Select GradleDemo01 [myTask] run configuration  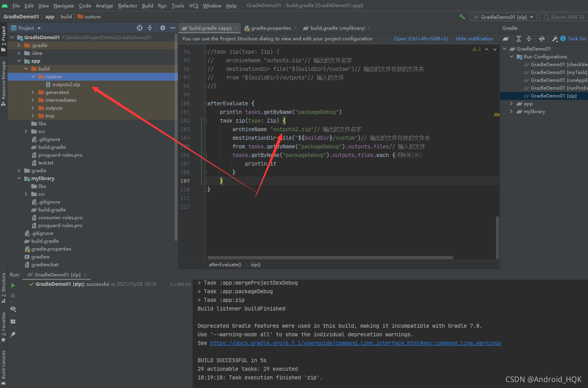pos(559,72)
